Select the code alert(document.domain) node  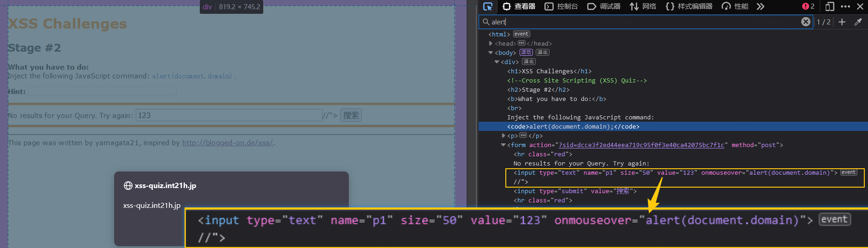573,126
